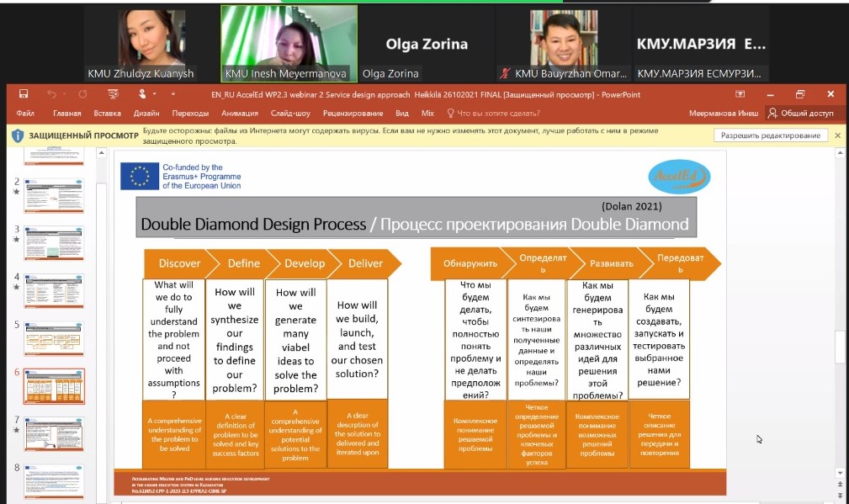The image size is (849, 504).
Task: Click the slide area vertical scrollbar thumb
Action: 838,347
